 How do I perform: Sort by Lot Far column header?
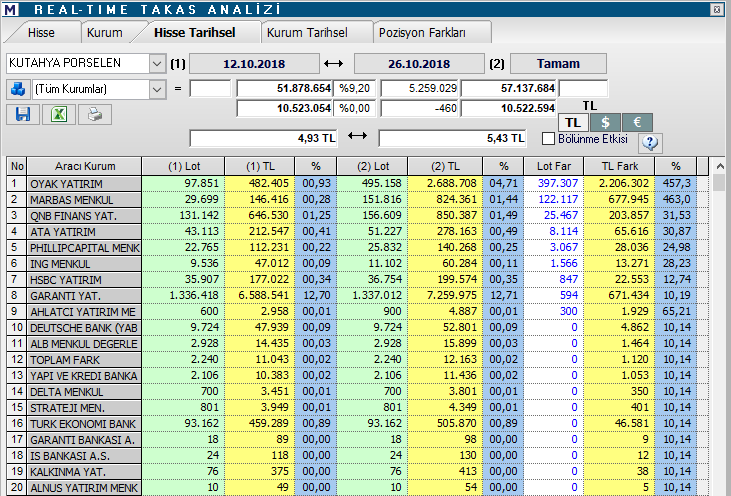pyautogui.click(x=553, y=166)
